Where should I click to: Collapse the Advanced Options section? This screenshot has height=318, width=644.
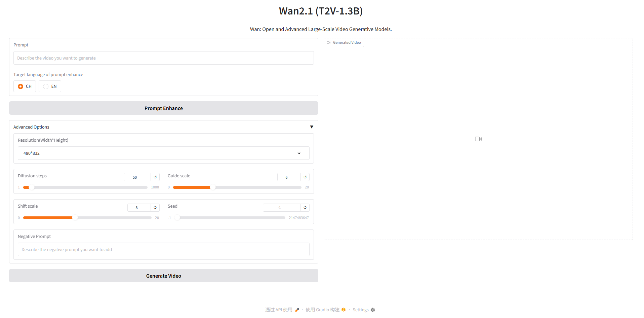[x=312, y=127]
